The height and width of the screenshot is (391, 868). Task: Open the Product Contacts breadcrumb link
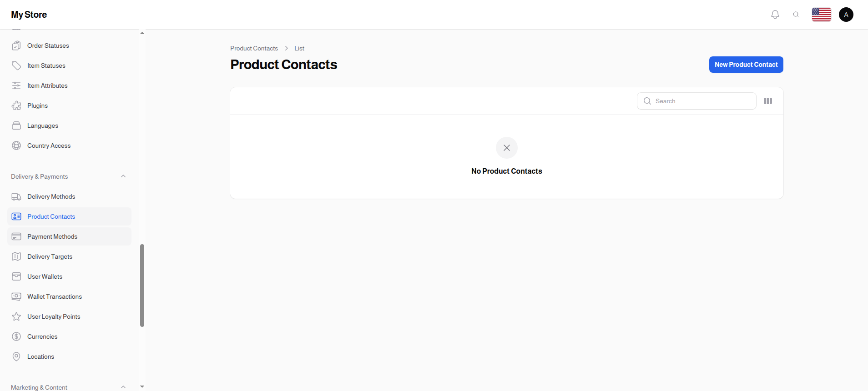[254, 48]
